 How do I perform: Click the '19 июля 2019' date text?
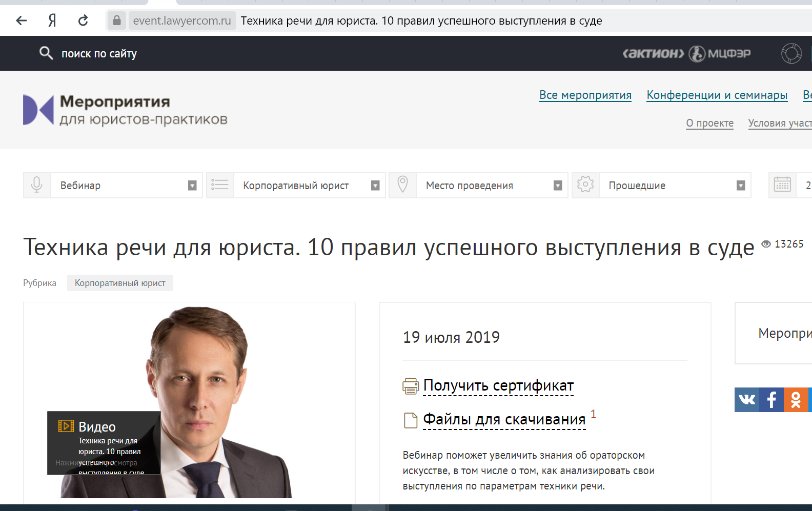click(451, 337)
